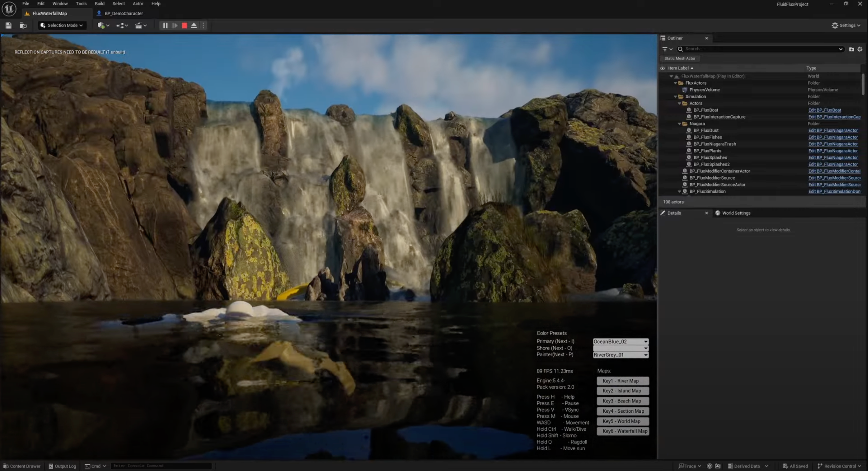Screen dimensions: 868x471
Task: Open Painter color preset dropdown RiverGrey_01
Action: click(x=621, y=355)
